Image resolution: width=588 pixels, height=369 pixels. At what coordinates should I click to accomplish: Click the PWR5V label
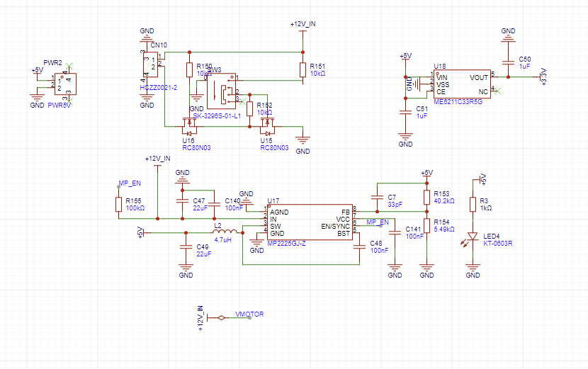click(x=60, y=106)
